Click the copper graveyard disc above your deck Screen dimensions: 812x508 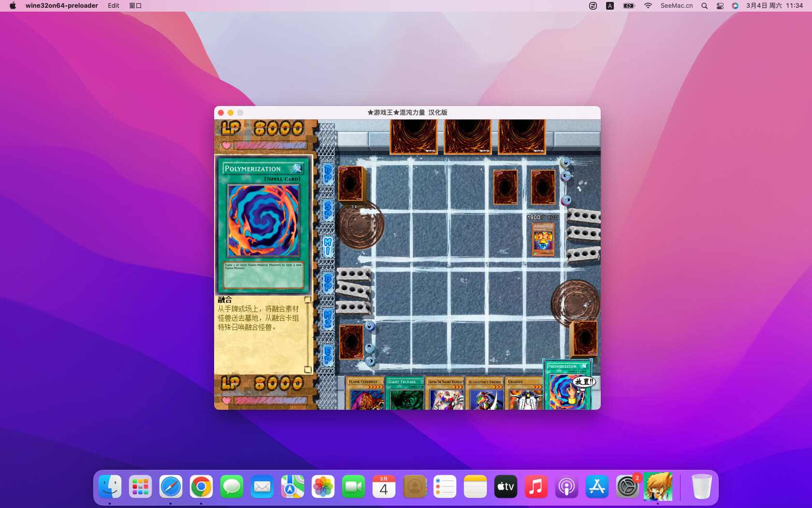(x=575, y=303)
